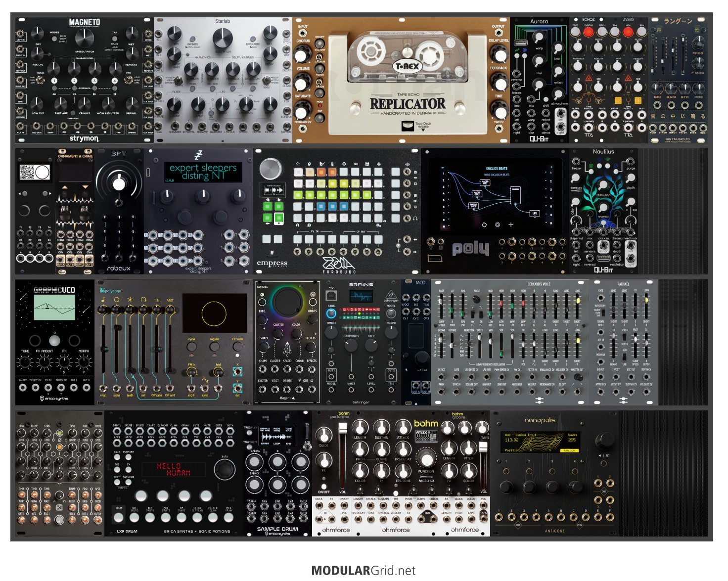Click the INPUT jack on Replicator
The image size is (728, 581).
point(302,34)
